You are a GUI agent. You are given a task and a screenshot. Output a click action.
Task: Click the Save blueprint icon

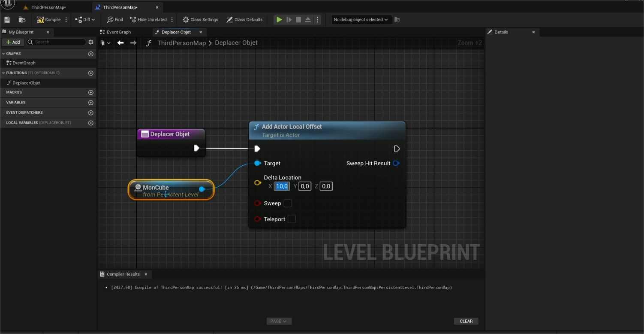(7, 20)
